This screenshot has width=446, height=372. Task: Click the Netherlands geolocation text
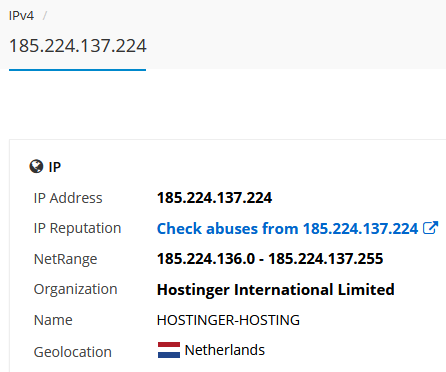click(225, 350)
